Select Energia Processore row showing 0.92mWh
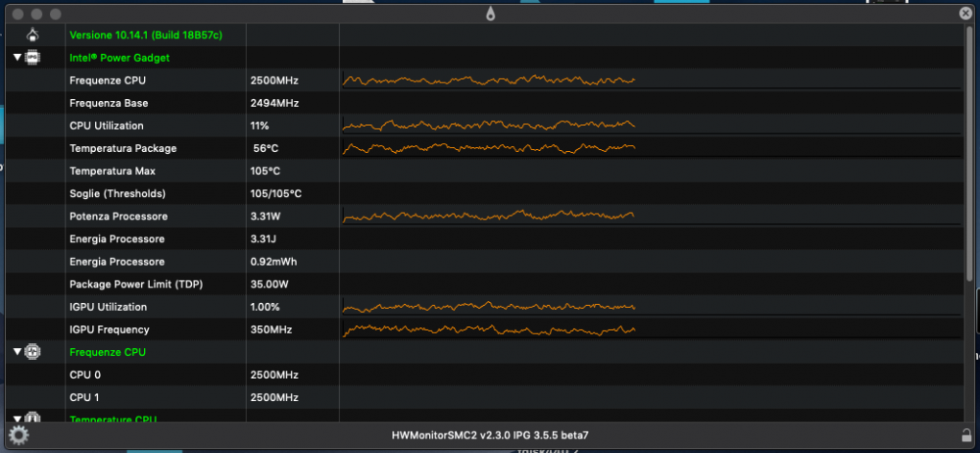Viewport: 980px width, 453px height. 485,262
